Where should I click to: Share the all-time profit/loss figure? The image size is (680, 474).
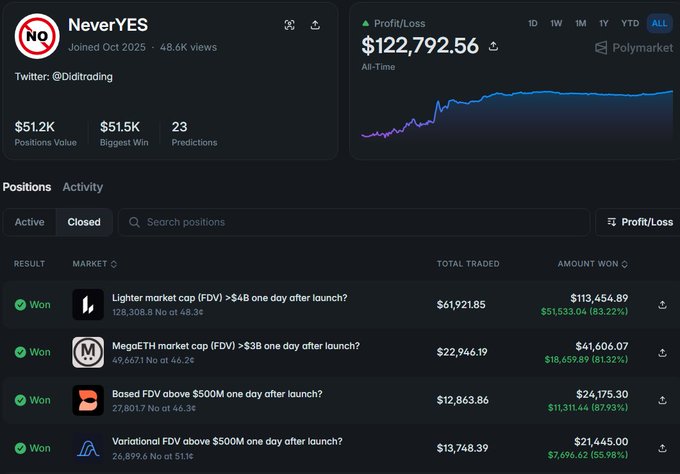493,46
